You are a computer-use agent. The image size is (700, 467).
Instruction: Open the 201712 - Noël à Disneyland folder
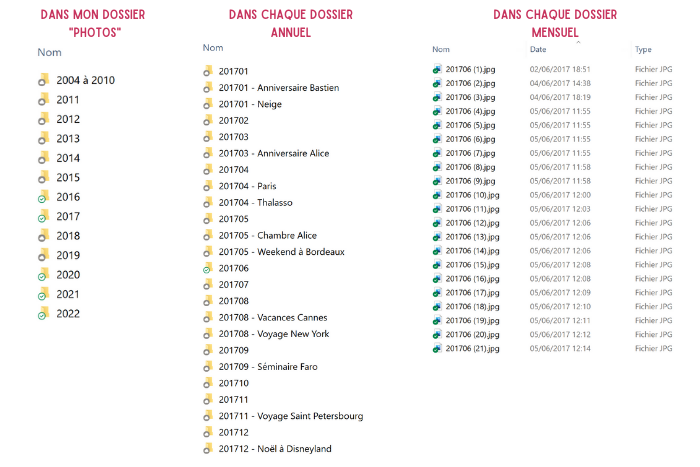click(274, 449)
